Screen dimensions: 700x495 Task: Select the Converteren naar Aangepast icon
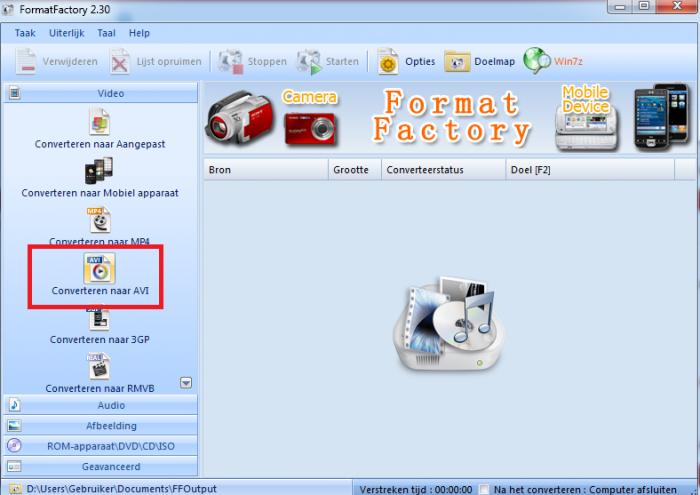pyautogui.click(x=99, y=121)
